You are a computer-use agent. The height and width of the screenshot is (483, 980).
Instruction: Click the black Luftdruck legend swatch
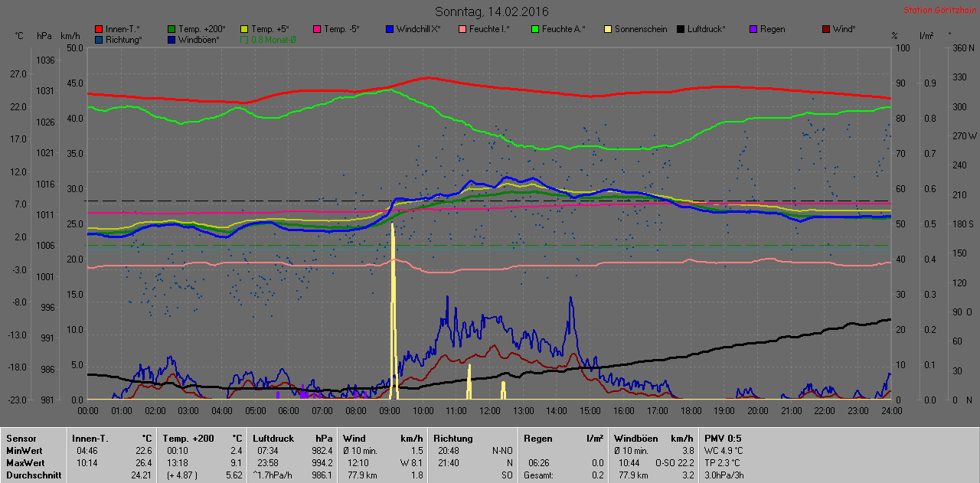[681, 29]
